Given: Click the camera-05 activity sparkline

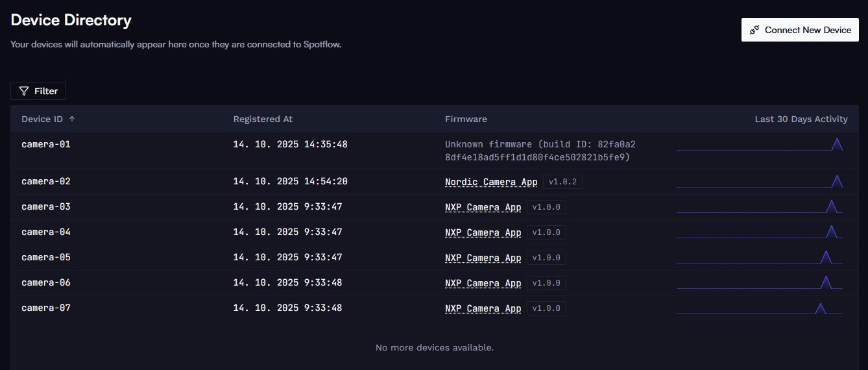Looking at the screenshot, I should [759, 258].
